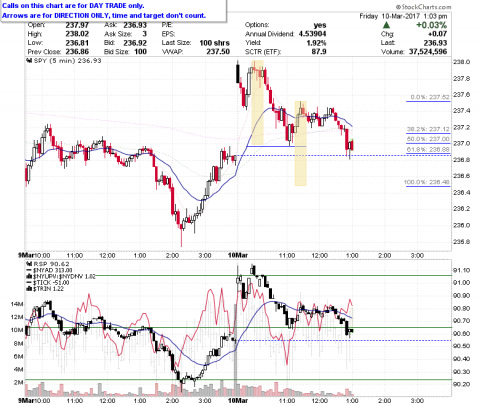
Task: Click the 14M volume axis label
Action: point(17,304)
